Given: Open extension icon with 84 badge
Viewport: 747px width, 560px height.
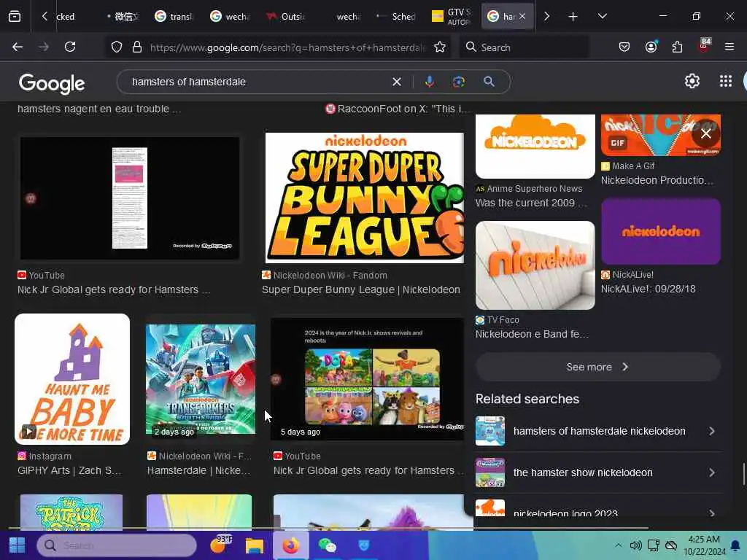Looking at the screenshot, I should [704, 45].
